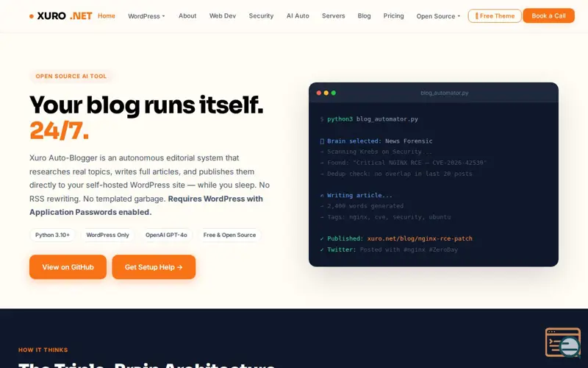Click the XURO .NET logo
This screenshot has height=368, width=588.
tap(61, 15)
